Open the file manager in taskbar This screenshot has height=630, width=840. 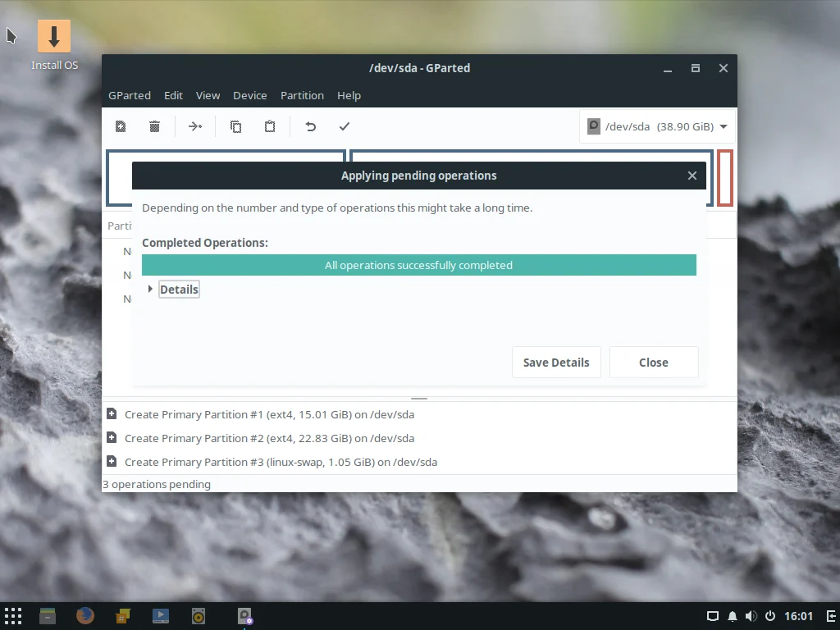point(48,616)
